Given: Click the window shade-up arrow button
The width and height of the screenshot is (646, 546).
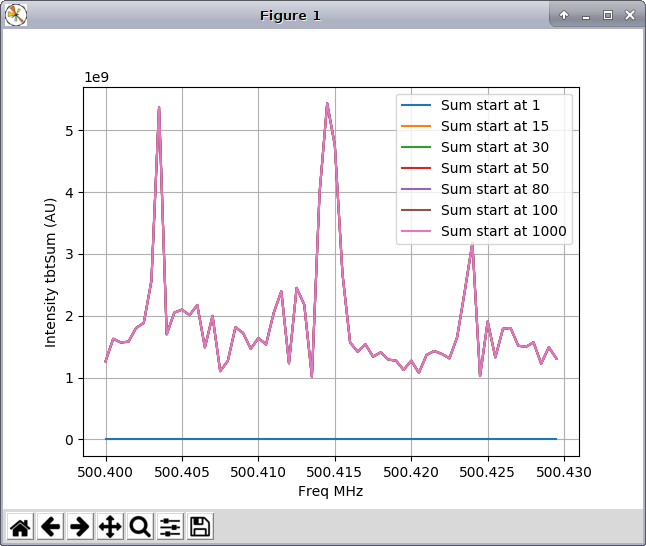Looking at the screenshot, I should (x=564, y=15).
